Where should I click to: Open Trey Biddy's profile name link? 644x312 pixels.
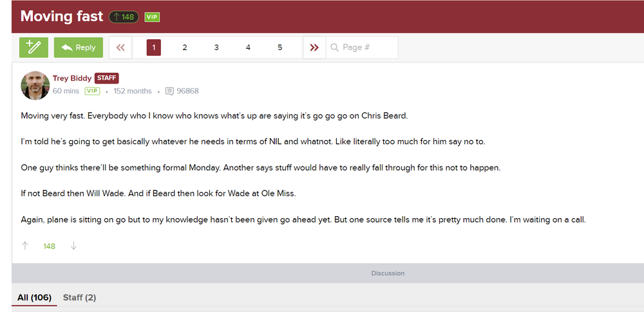(x=72, y=78)
